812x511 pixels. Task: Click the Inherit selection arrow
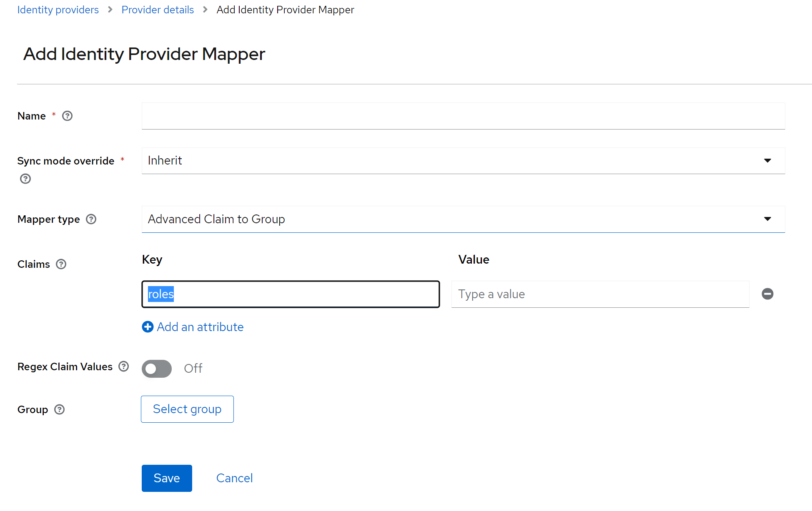click(x=767, y=161)
